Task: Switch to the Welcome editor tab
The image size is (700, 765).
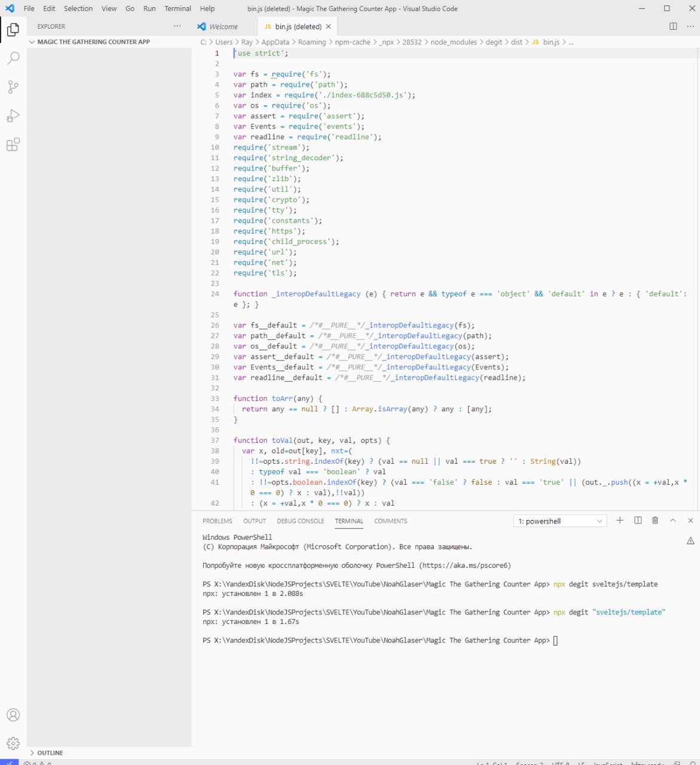Action: [x=224, y=26]
